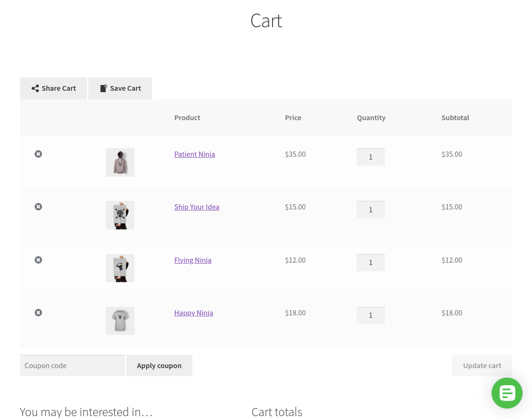Click the Ship Your Idea product thumbnail
532x418 pixels.
pos(120,215)
